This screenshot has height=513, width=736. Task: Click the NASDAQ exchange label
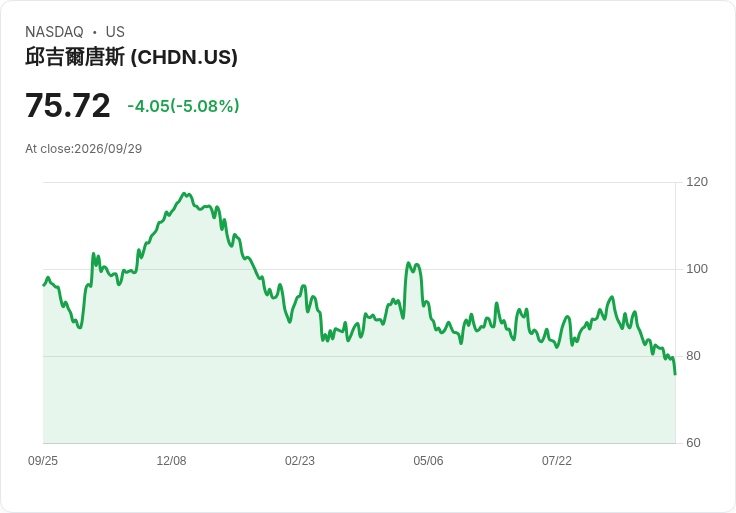click(54, 32)
